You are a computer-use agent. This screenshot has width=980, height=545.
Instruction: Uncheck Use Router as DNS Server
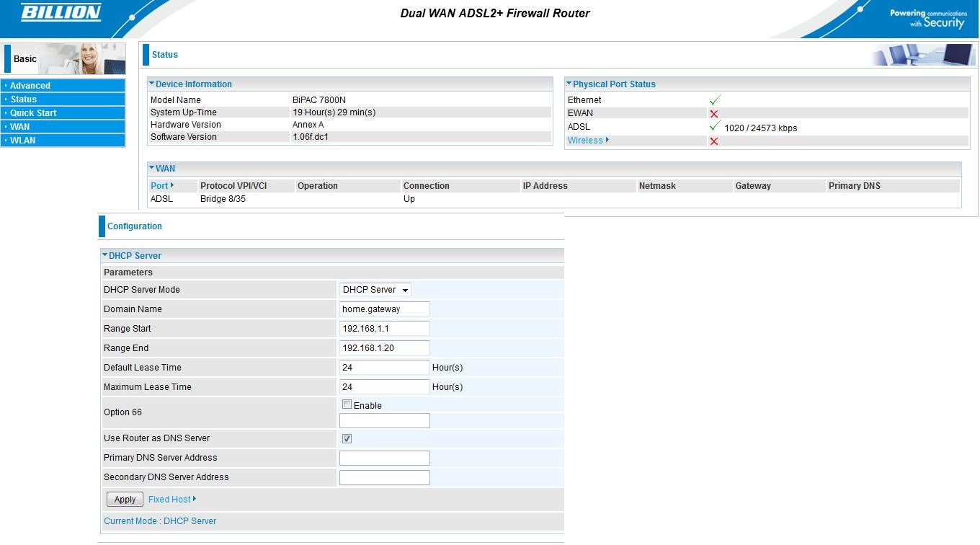click(x=347, y=438)
